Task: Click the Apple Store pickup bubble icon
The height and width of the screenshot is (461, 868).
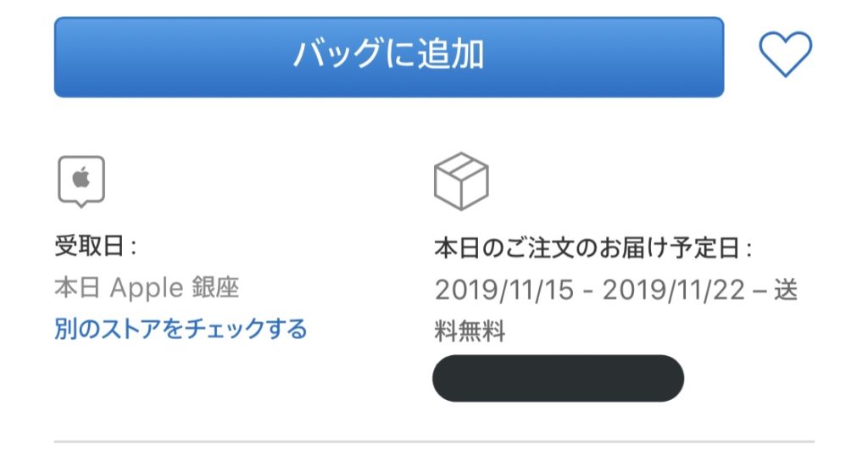Action: coord(81,181)
